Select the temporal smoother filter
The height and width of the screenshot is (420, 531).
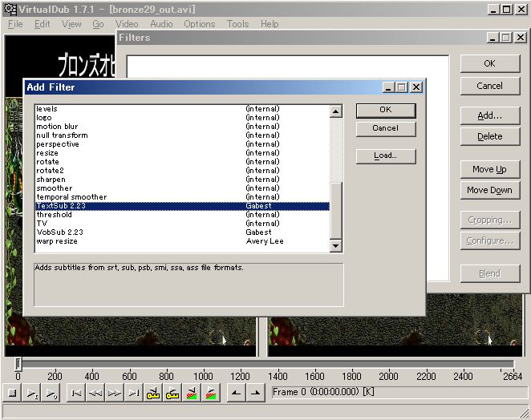click(183, 197)
